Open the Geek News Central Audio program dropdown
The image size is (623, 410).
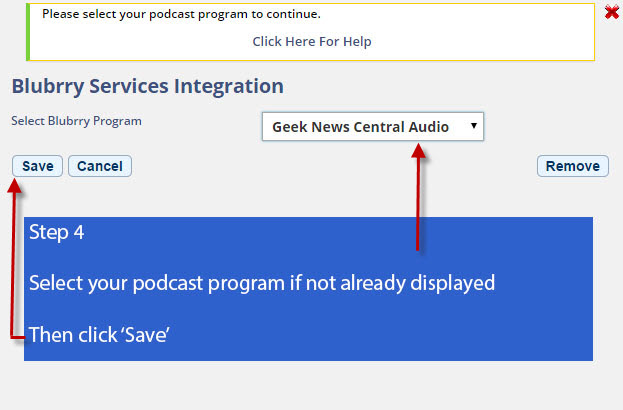(373, 127)
